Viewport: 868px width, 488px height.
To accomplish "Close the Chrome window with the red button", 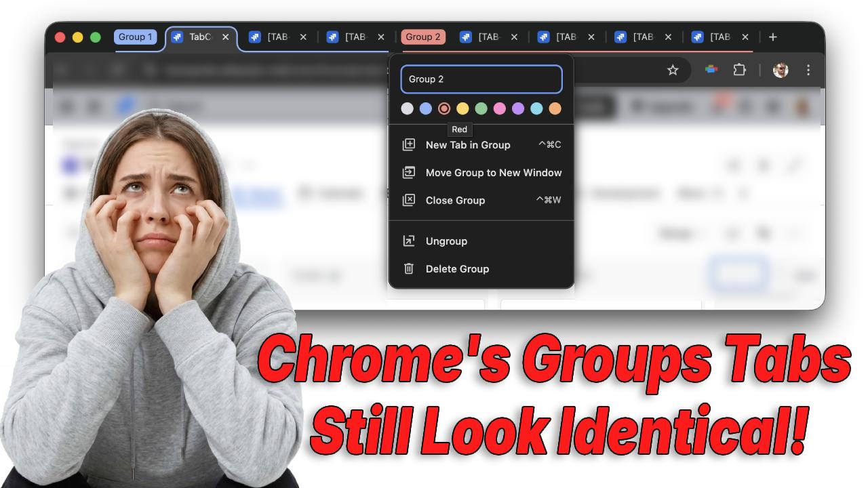I will (x=60, y=37).
